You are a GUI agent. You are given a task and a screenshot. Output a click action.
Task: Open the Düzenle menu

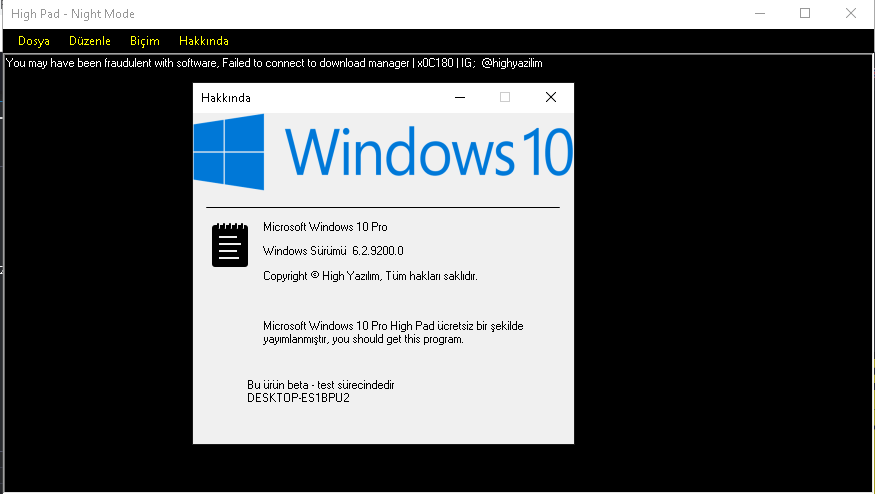[x=89, y=41]
